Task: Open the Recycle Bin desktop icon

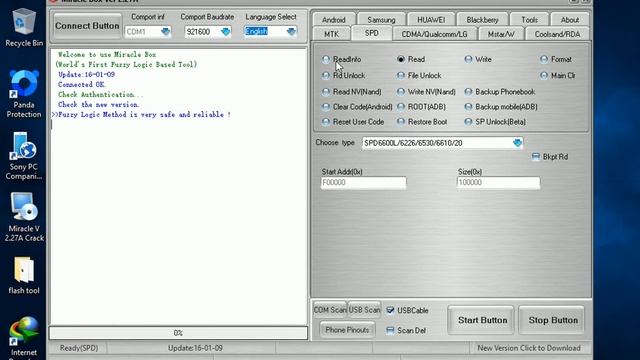Action: [24, 28]
